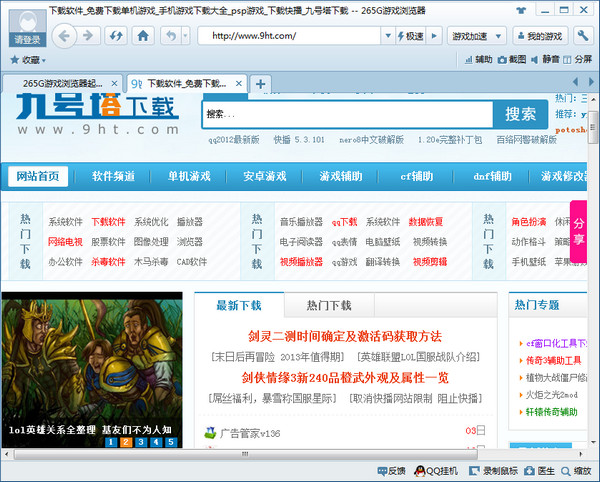Image resolution: width=600 pixels, height=482 pixels.
Task: Open the wrench tools icon
Action: click(x=583, y=36)
